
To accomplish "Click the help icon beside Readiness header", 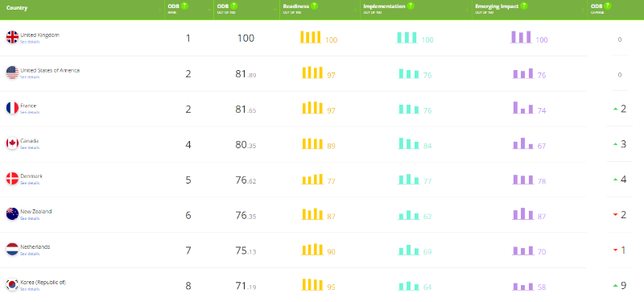I will (314, 6).
